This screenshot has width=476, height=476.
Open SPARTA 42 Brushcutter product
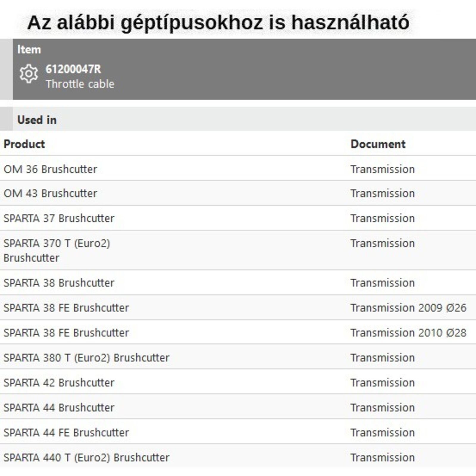(59, 383)
